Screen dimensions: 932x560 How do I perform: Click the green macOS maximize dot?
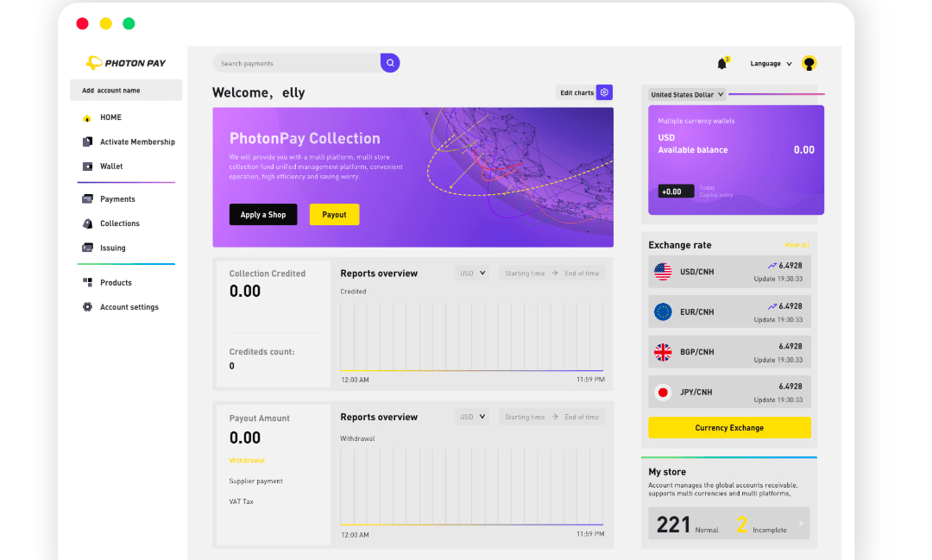click(x=129, y=24)
